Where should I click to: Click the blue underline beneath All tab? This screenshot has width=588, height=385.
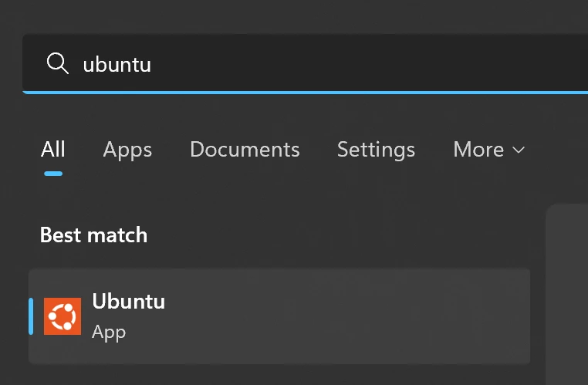point(53,174)
